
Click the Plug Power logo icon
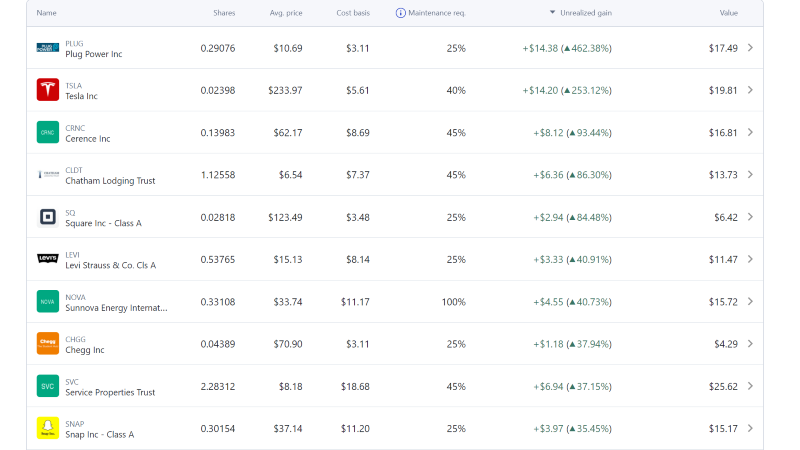(48, 48)
